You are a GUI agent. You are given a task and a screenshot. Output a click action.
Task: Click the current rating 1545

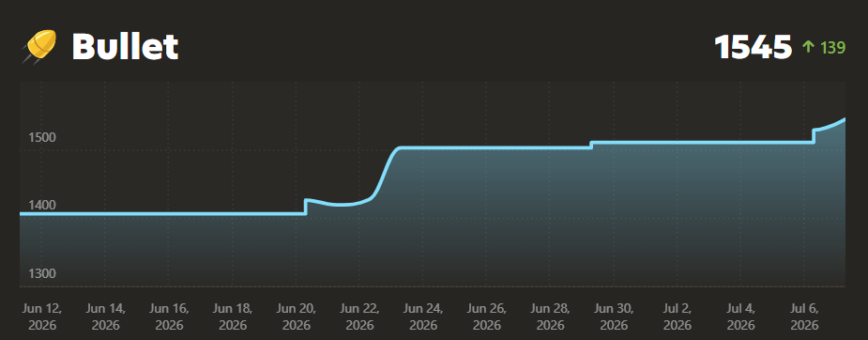coord(753,47)
